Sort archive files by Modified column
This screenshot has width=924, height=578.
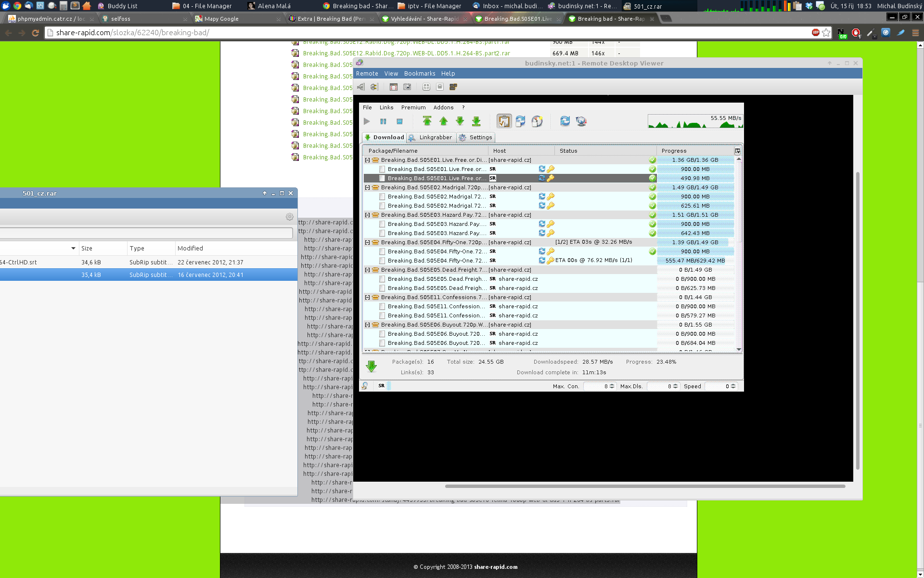click(236, 249)
